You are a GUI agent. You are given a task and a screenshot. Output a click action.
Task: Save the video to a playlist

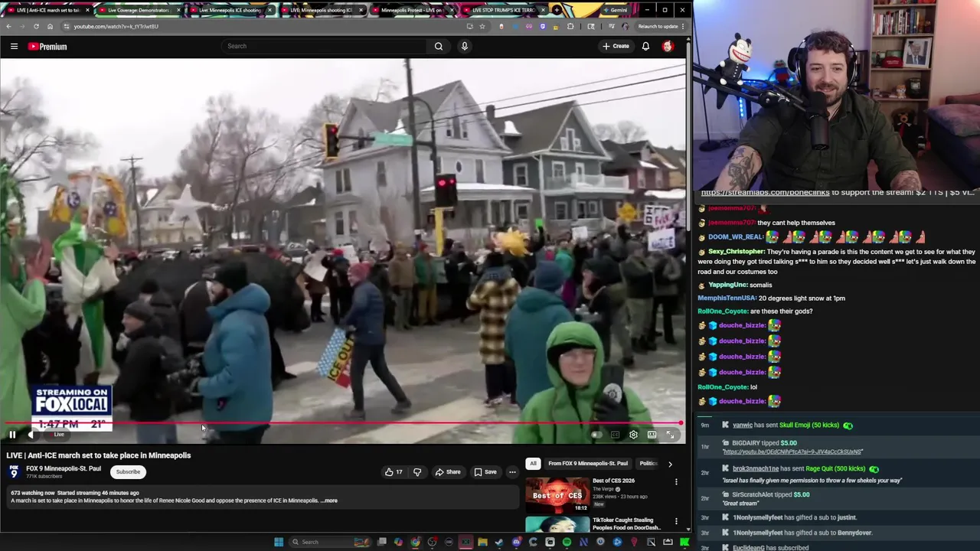click(x=485, y=472)
